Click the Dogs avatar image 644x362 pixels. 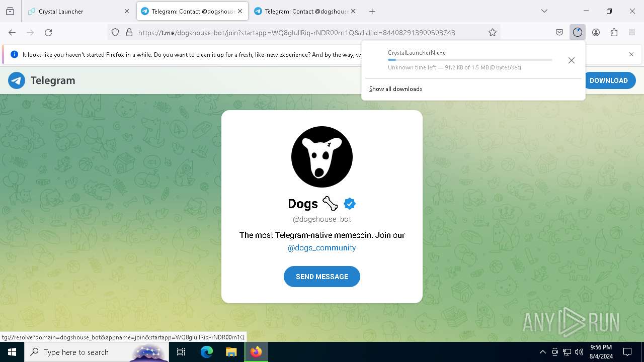point(322,157)
